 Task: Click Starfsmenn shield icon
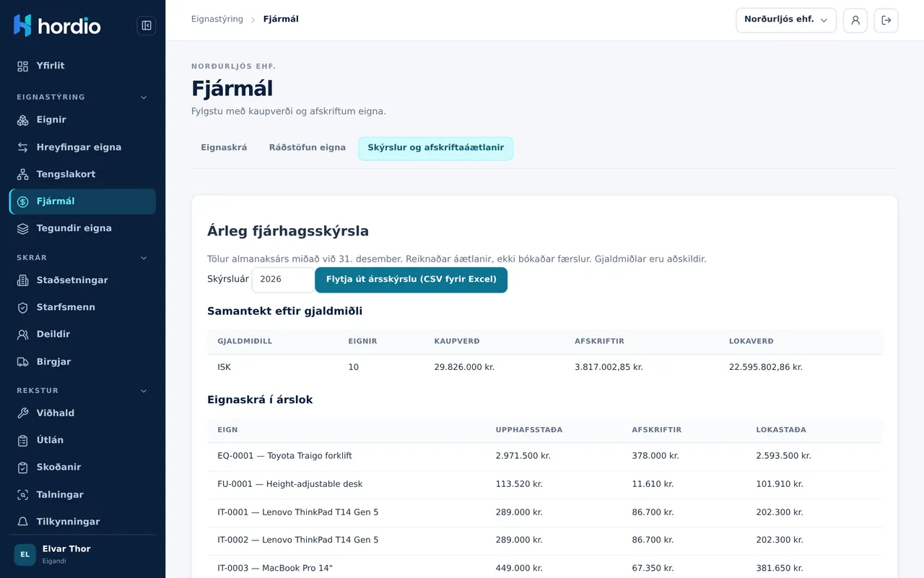tap(23, 307)
